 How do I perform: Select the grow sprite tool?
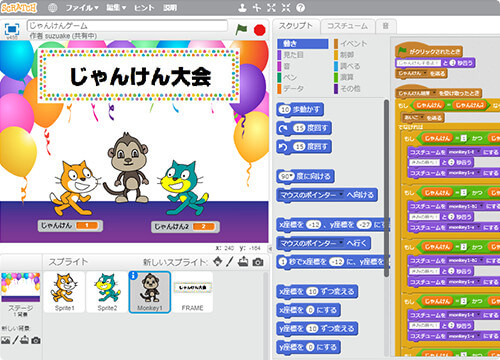pyautogui.click(x=271, y=8)
